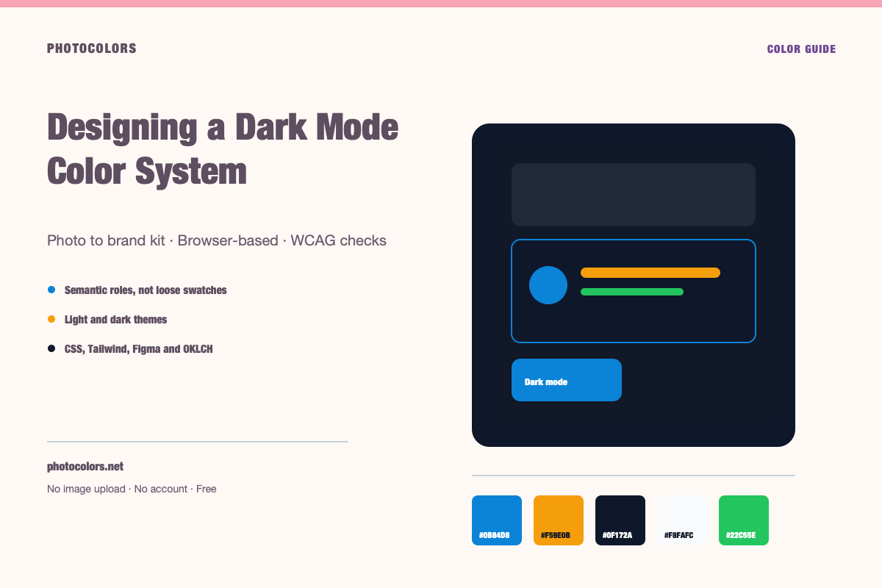Click the dark bullet beside CSS, Tailwind
The image size is (882, 588).
51,348
